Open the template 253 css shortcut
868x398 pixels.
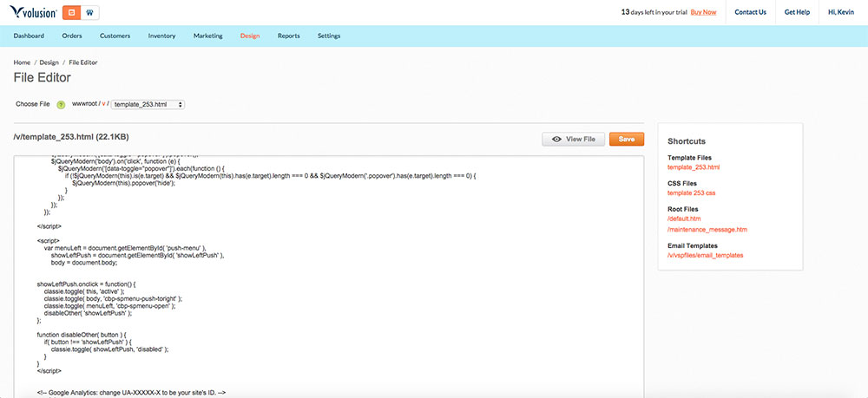click(x=692, y=192)
